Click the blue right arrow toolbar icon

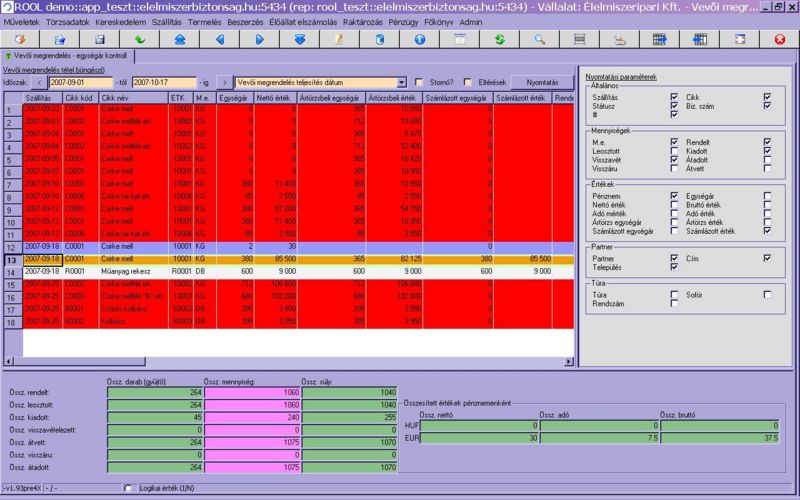259,39
